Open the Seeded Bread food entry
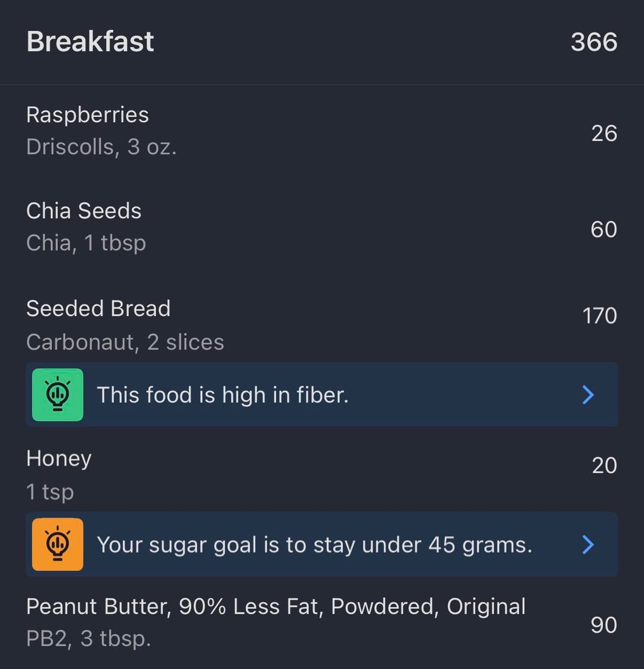 click(x=98, y=308)
